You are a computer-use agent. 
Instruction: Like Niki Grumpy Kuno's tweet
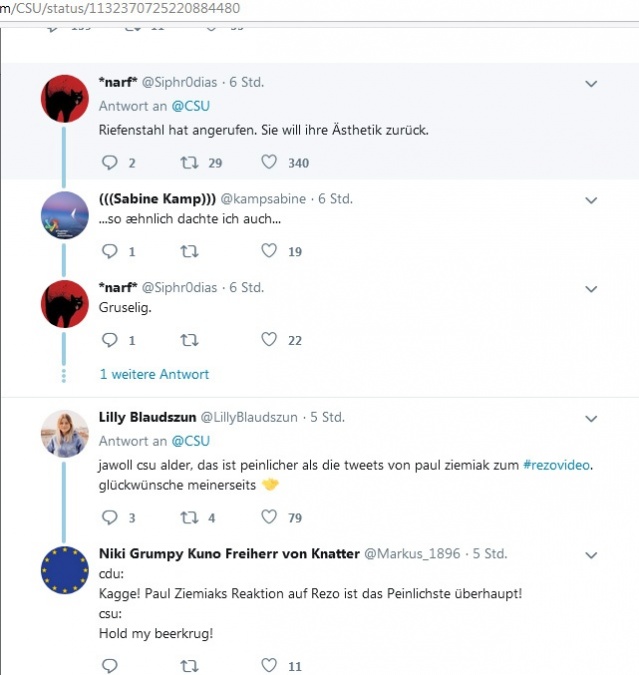click(x=268, y=665)
